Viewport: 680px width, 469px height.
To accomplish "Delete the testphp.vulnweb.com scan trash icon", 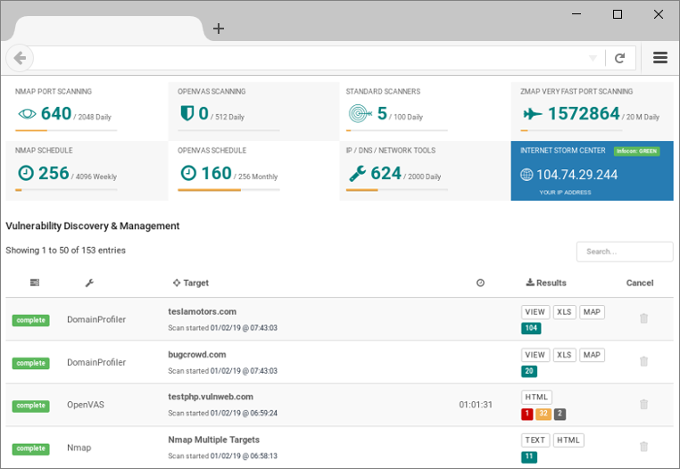I will pyautogui.click(x=644, y=404).
